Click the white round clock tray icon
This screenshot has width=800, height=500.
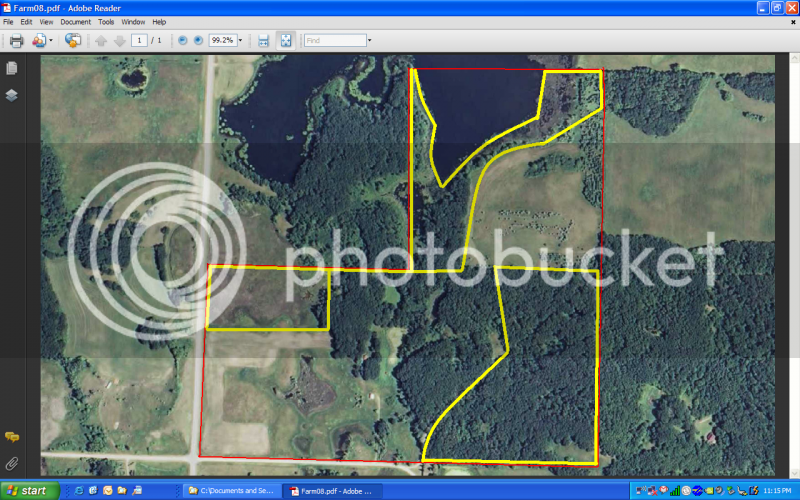tap(686, 491)
